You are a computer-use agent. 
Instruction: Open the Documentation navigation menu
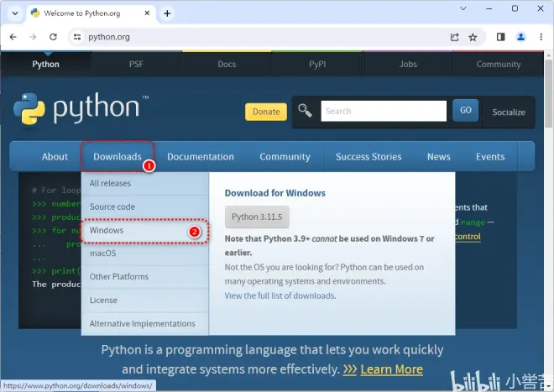click(x=201, y=157)
